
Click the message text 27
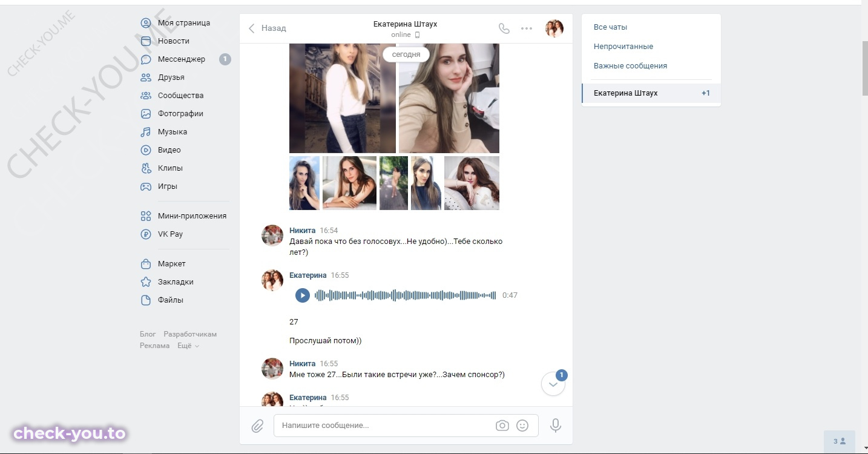coord(294,322)
